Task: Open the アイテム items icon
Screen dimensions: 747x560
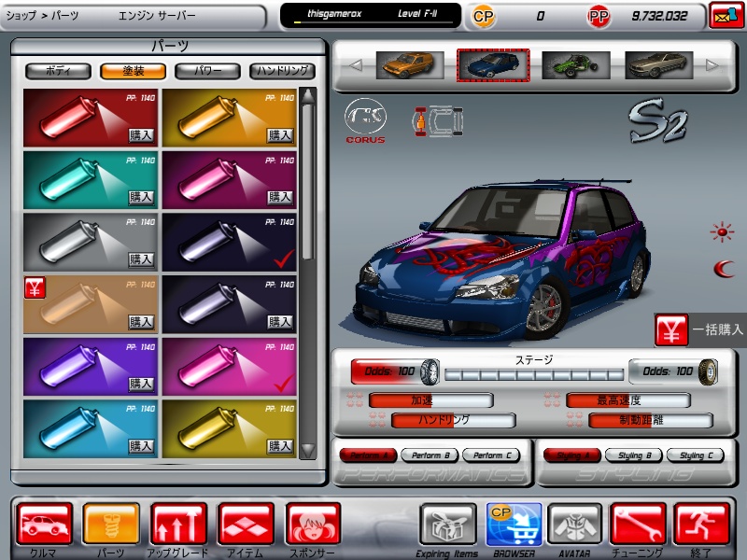Action: (x=247, y=524)
